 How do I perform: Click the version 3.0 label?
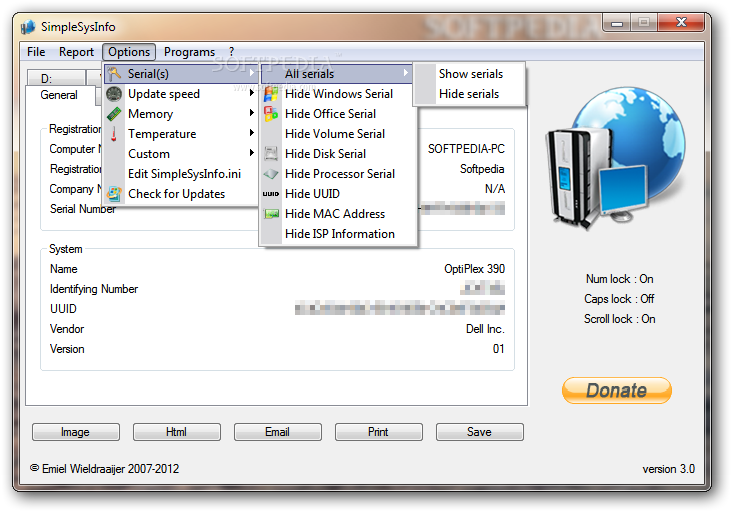669,469
